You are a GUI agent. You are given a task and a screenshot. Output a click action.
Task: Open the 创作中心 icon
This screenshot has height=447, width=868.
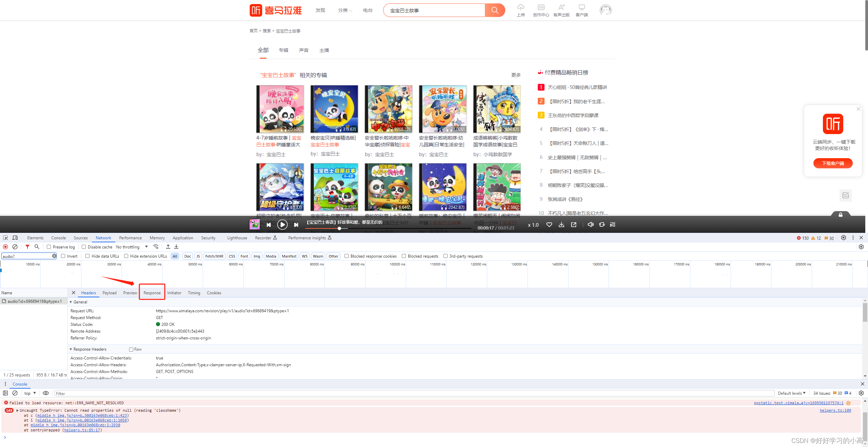(541, 10)
